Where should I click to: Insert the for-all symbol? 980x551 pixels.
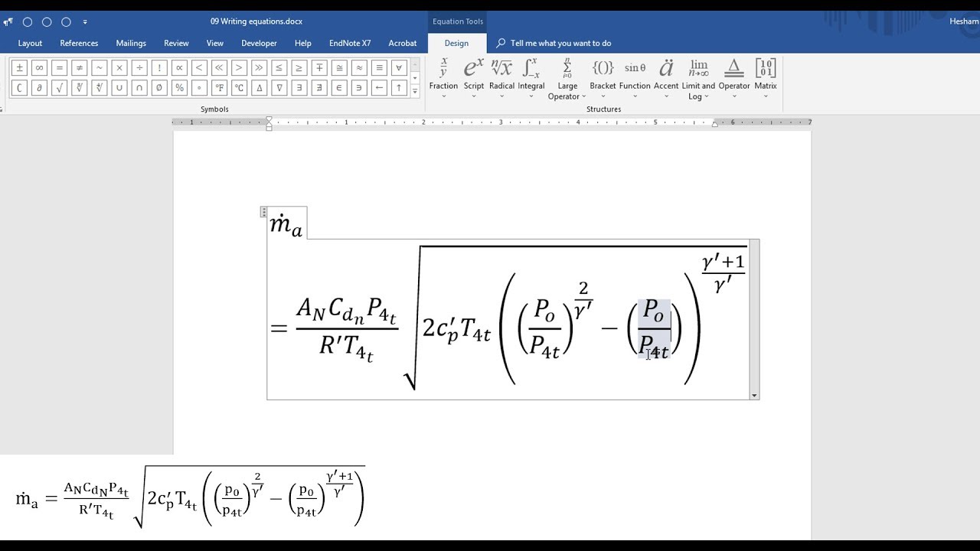(398, 67)
